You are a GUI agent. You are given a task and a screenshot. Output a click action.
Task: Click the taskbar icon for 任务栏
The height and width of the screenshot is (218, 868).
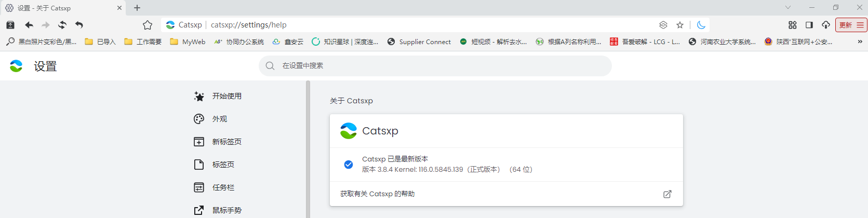tap(199, 187)
